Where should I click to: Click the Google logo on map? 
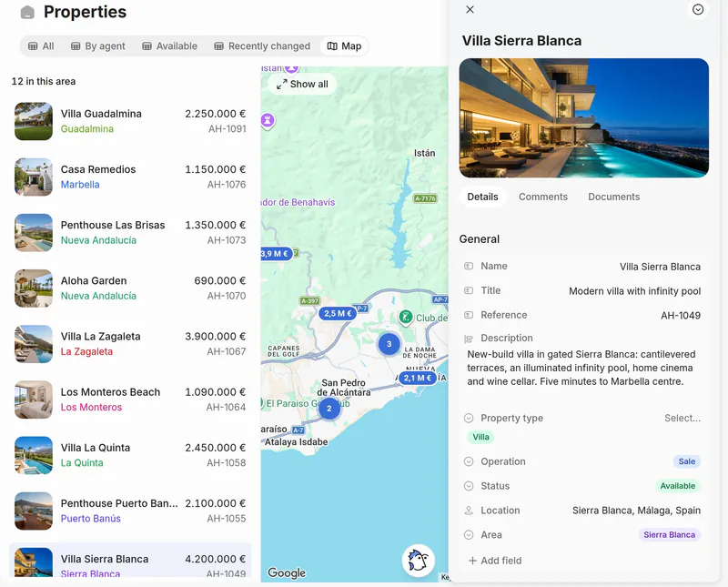pyautogui.click(x=287, y=572)
